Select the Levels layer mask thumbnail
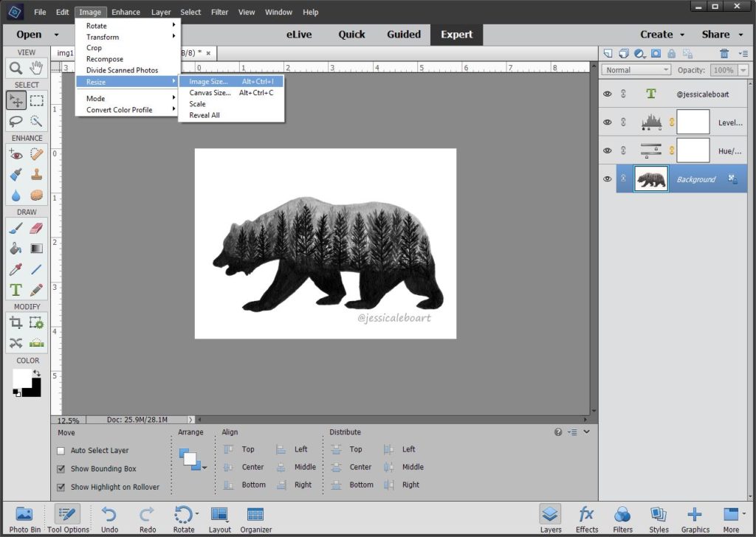Image resolution: width=756 pixels, height=537 pixels. point(693,122)
